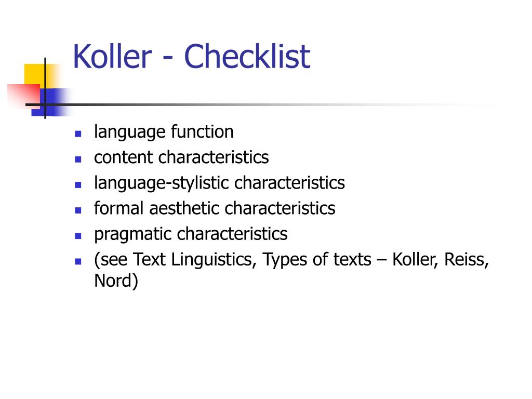Click 'formal aesthetic characteristics' line
The width and height of the screenshot is (532, 399).
pos(215,208)
